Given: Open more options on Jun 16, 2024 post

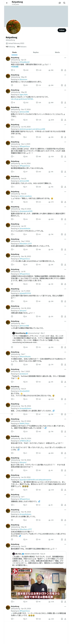Looking at the screenshot, I should [65, 125].
